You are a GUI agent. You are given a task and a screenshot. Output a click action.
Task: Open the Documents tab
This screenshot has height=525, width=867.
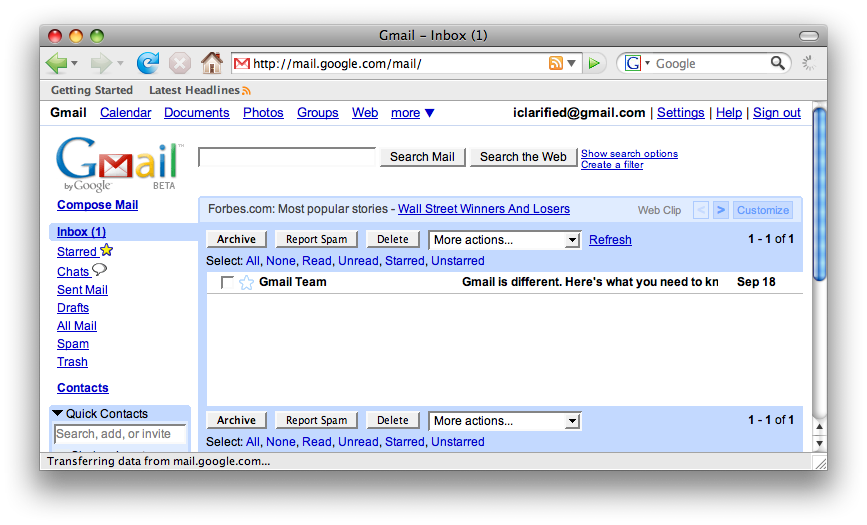[196, 113]
